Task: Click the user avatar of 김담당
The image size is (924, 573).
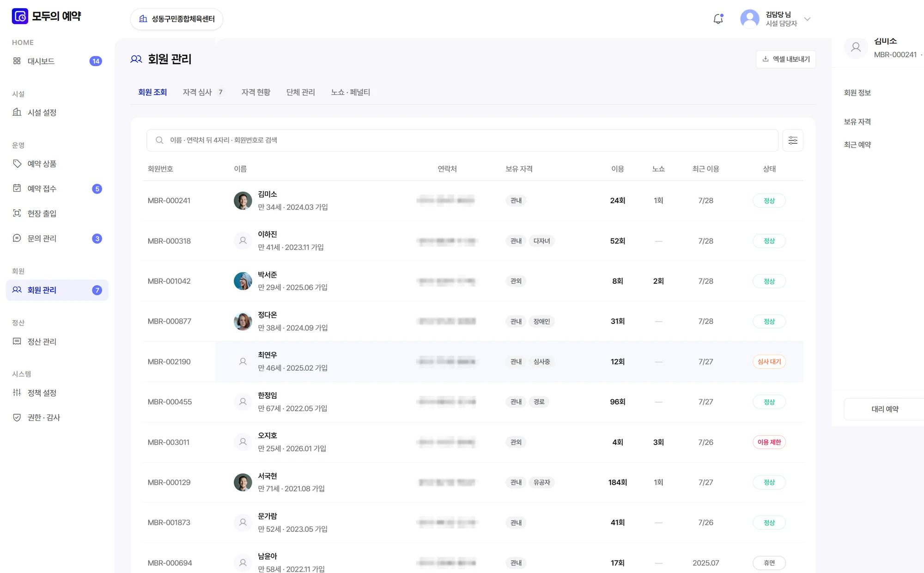Action: click(x=750, y=19)
